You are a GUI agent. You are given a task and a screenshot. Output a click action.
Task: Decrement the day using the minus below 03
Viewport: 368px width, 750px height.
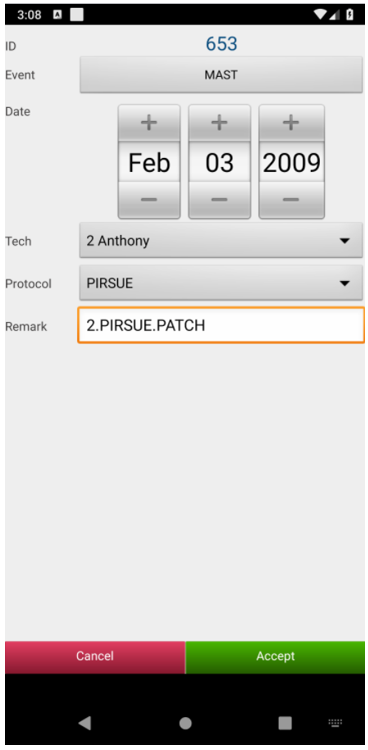coord(219,199)
